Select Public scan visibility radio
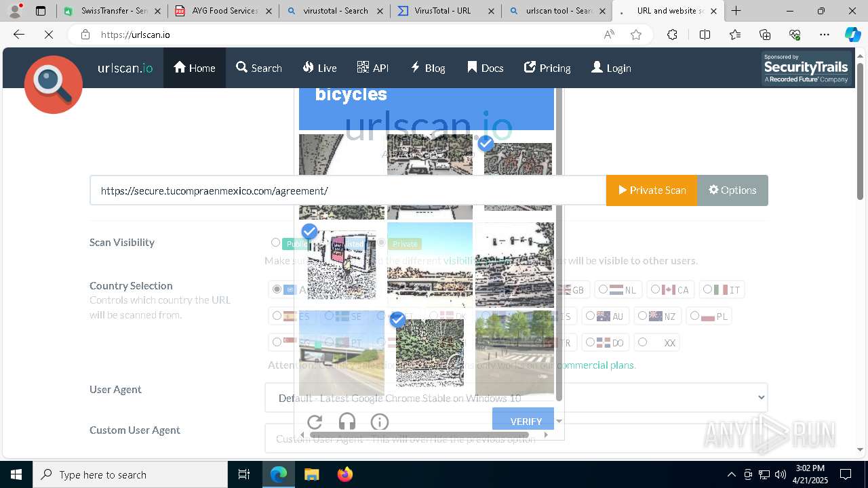 pyautogui.click(x=275, y=243)
